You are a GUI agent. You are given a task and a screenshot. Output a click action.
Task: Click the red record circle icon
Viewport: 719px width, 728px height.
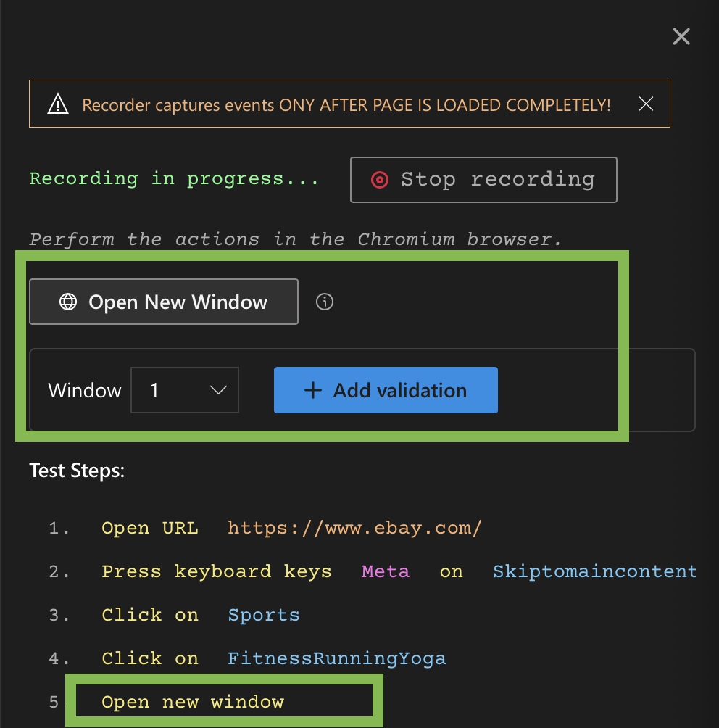380,180
